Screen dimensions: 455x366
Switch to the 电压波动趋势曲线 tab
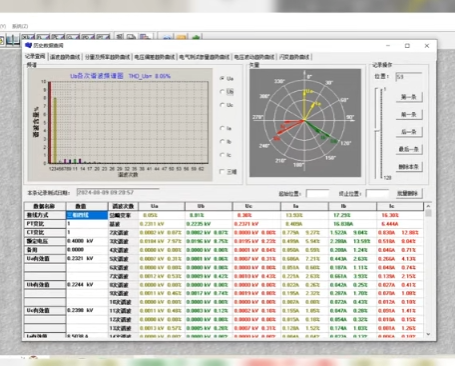(x=254, y=57)
